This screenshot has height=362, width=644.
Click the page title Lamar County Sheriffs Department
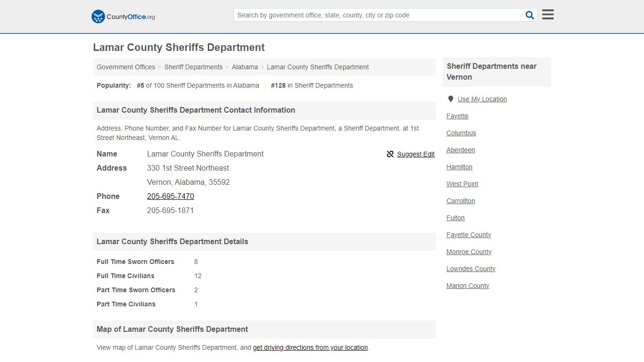179,48
